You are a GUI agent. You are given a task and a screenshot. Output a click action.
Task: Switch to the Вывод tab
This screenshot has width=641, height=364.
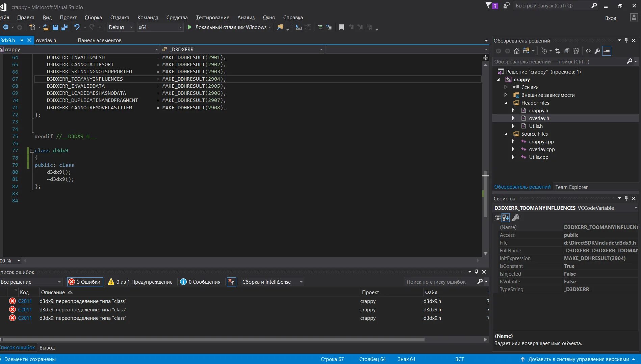[x=47, y=347]
